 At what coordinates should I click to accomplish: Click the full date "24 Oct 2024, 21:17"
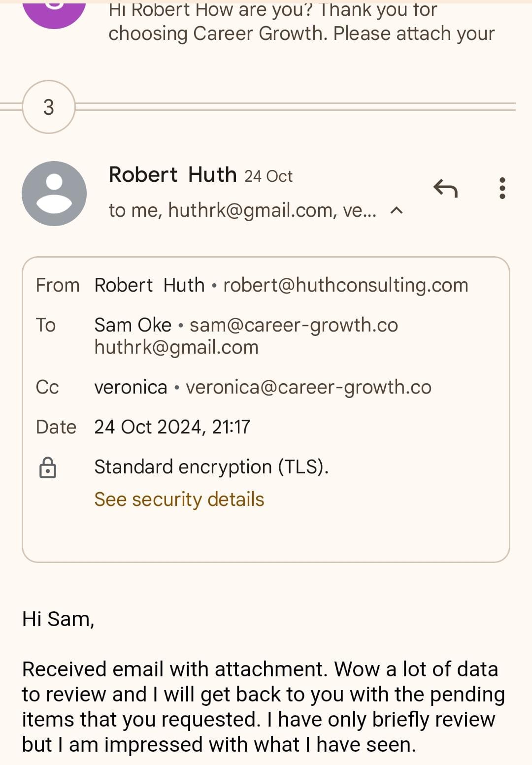[172, 427]
